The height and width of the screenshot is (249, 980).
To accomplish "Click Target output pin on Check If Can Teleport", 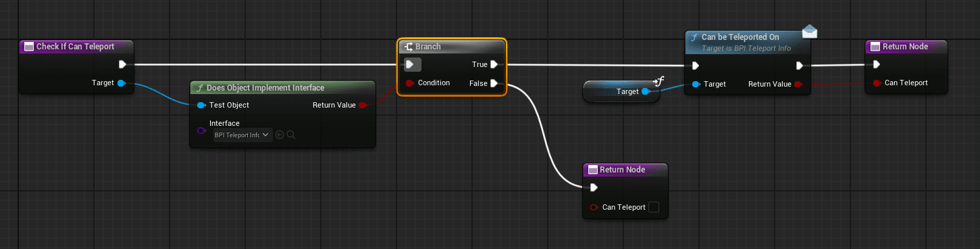I will (x=121, y=83).
